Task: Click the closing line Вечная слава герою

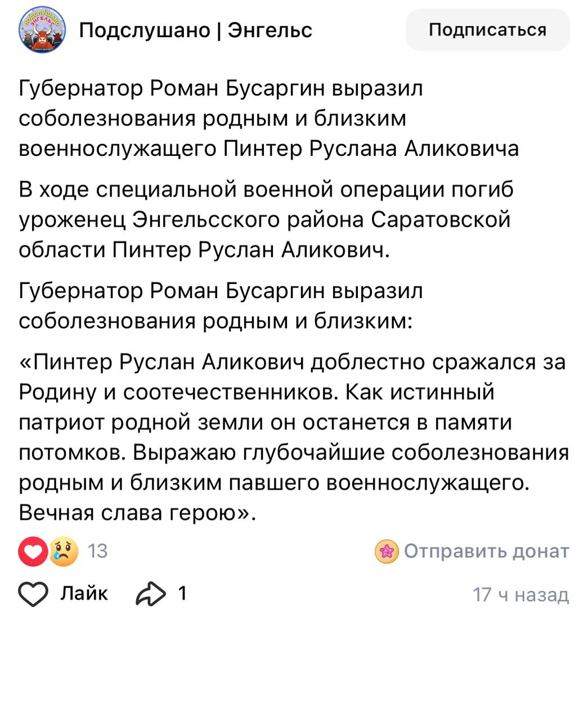Action: pyautogui.click(x=137, y=513)
